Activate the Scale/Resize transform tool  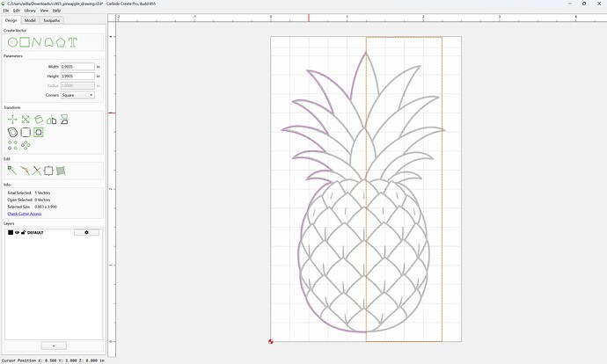coord(26,120)
